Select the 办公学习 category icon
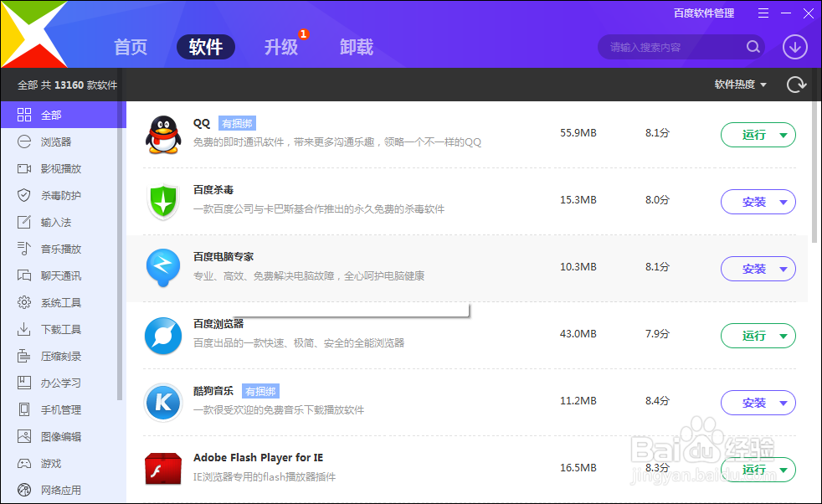The width and height of the screenshot is (822, 504). [x=24, y=383]
